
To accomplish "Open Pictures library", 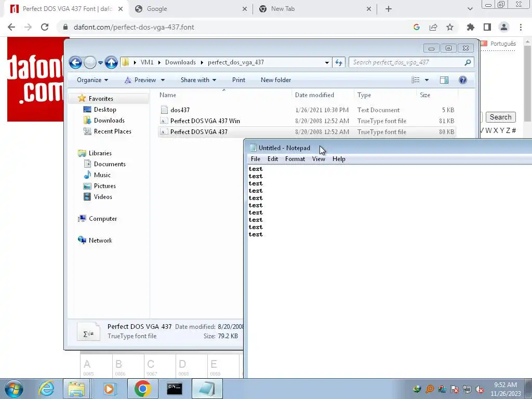I will (x=104, y=186).
